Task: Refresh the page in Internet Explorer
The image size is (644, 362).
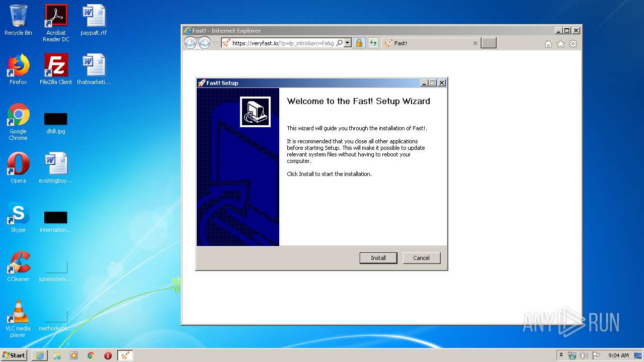Action: [x=373, y=43]
